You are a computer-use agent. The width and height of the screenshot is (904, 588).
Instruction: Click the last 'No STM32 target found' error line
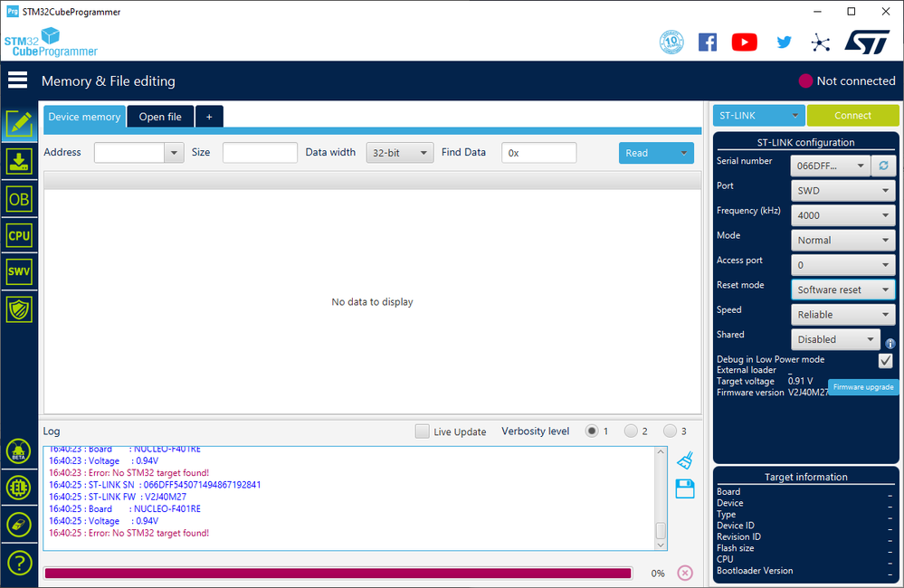(x=128, y=533)
